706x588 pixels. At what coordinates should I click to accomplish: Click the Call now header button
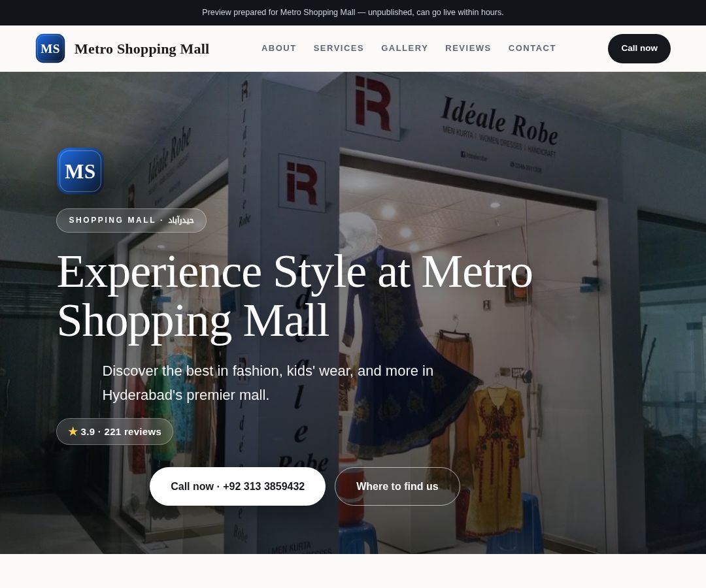[x=639, y=48]
